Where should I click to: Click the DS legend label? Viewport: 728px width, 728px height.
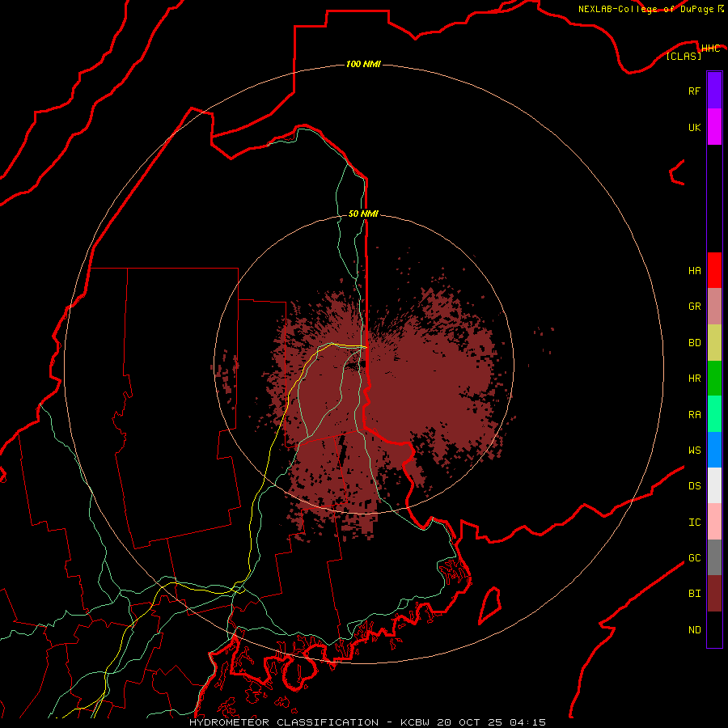click(x=694, y=486)
